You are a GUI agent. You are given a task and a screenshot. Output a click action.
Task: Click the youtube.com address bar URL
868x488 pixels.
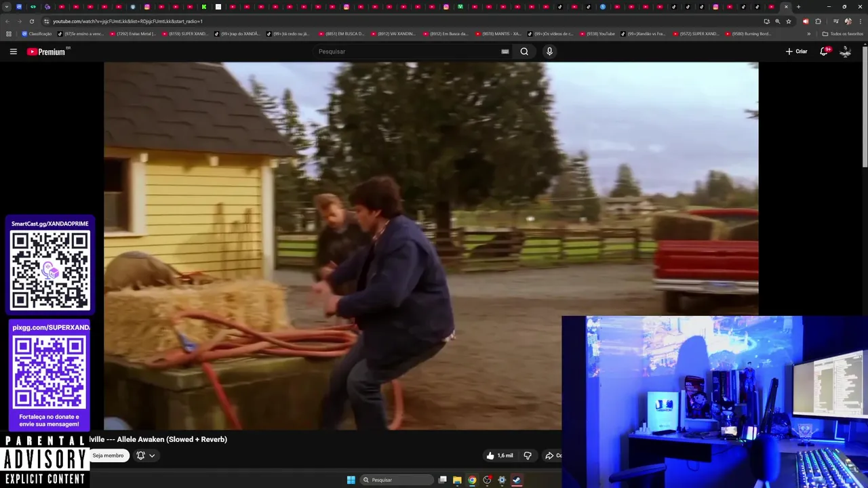[127, 21]
